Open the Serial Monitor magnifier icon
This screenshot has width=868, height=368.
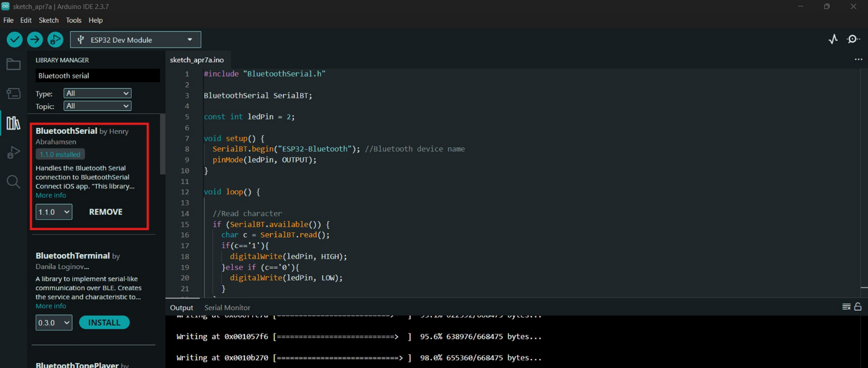click(x=853, y=39)
